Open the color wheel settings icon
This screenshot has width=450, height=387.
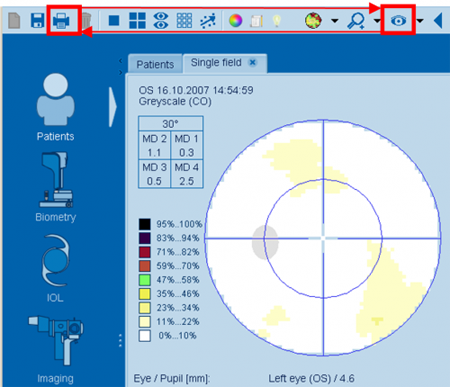tap(235, 21)
